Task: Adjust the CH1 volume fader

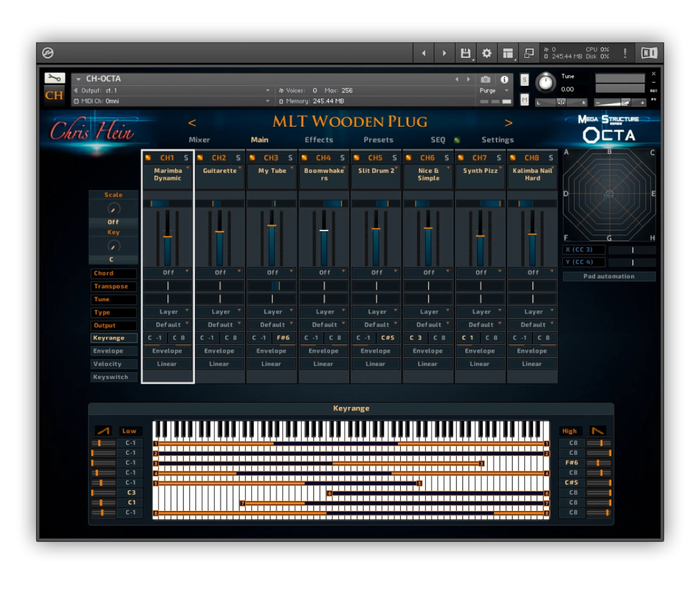Action: 167,237
